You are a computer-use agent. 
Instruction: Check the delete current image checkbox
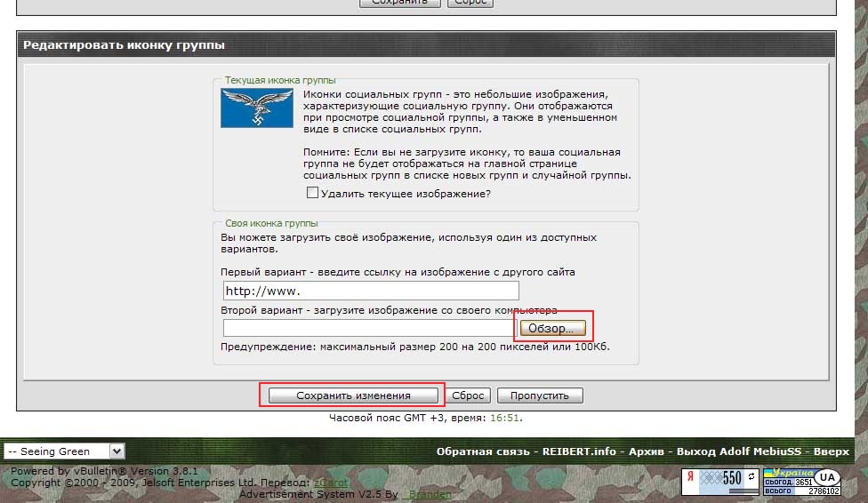[x=312, y=193]
